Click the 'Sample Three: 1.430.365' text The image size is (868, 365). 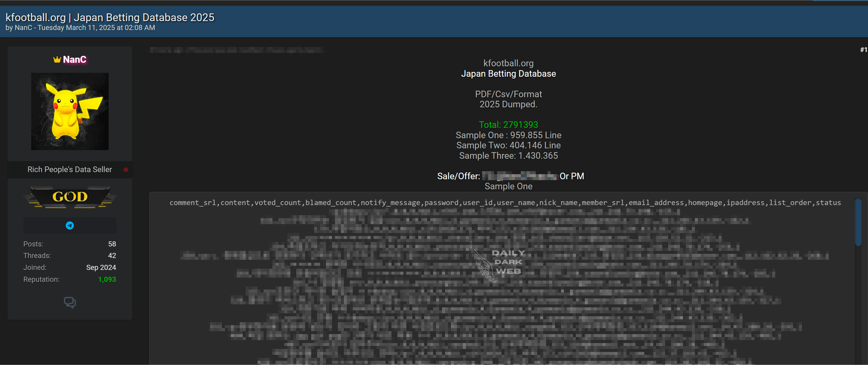coord(508,155)
